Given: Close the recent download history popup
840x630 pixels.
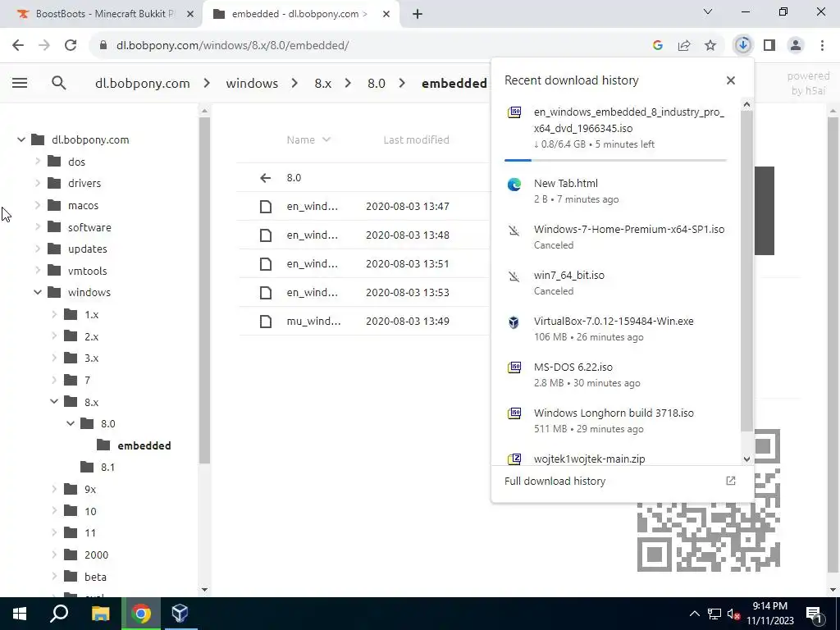Looking at the screenshot, I should [x=731, y=80].
